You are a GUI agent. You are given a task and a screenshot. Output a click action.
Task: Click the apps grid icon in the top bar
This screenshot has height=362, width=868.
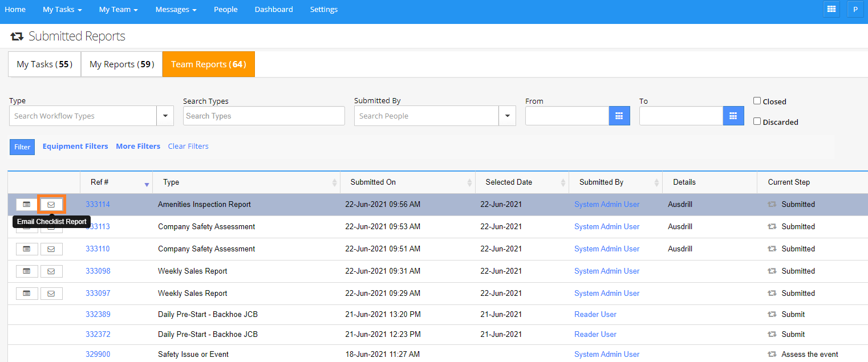click(x=831, y=9)
